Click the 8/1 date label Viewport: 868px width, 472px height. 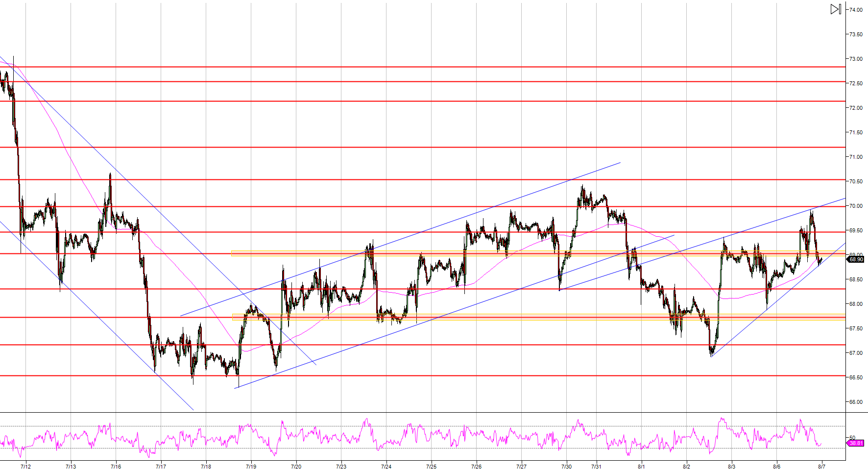click(641, 467)
